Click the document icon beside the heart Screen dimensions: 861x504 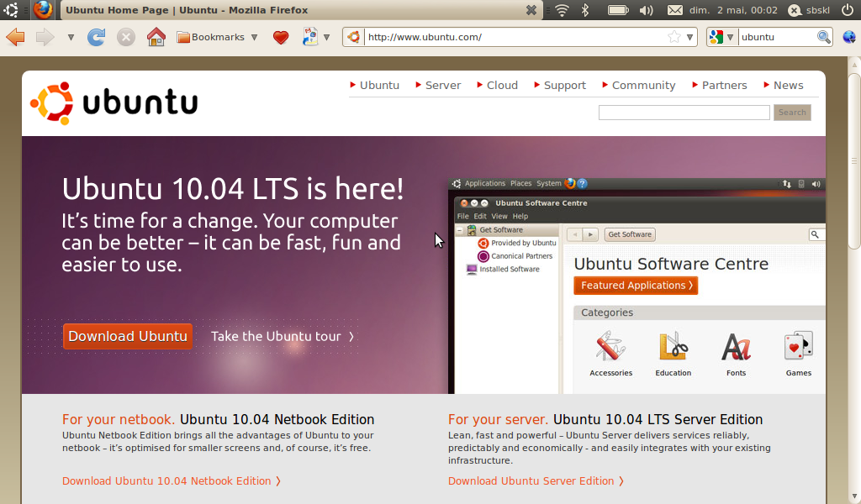tap(310, 37)
